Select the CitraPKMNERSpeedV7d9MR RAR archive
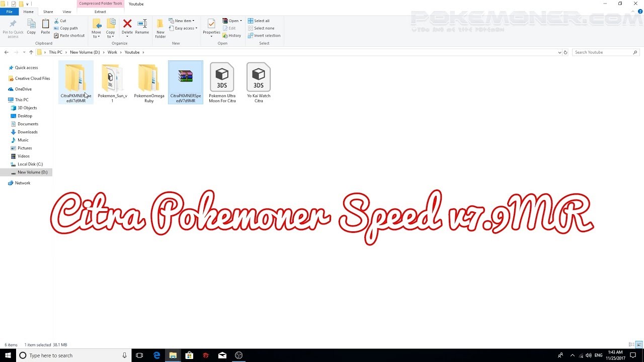This screenshot has width=644, height=362. 186,83
